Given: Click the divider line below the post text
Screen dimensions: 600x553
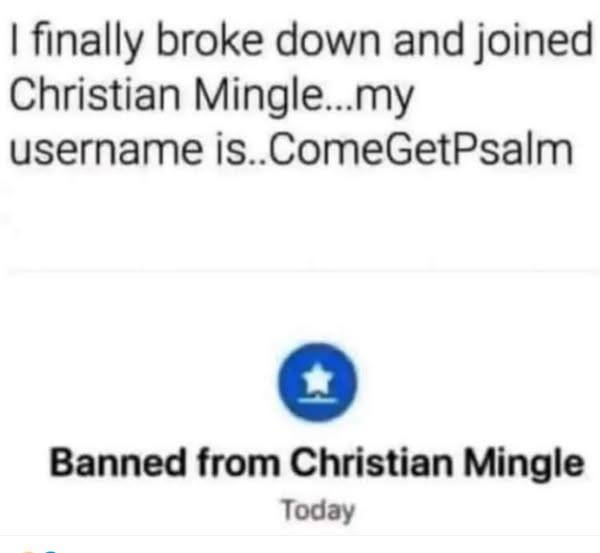Looking at the screenshot, I should tap(303, 271).
